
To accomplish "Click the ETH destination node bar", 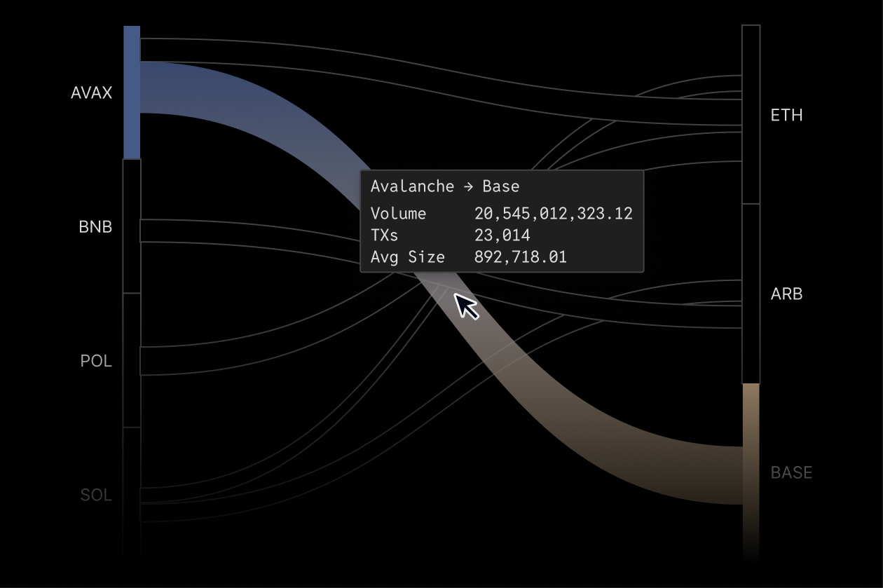I will 751,114.
